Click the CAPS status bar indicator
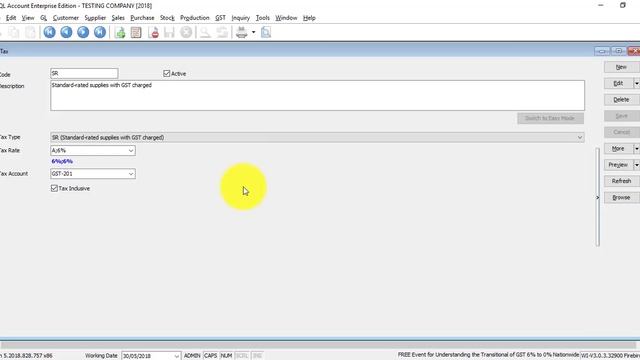Image resolution: width=640 pixels, height=360 pixels. pyautogui.click(x=211, y=356)
